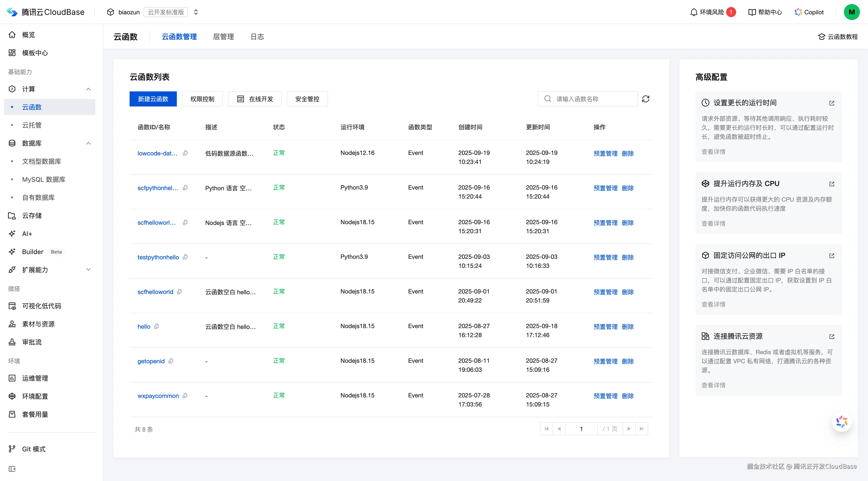Open the M user avatar
Viewport: 868px width, 481px height.
[x=852, y=12]
